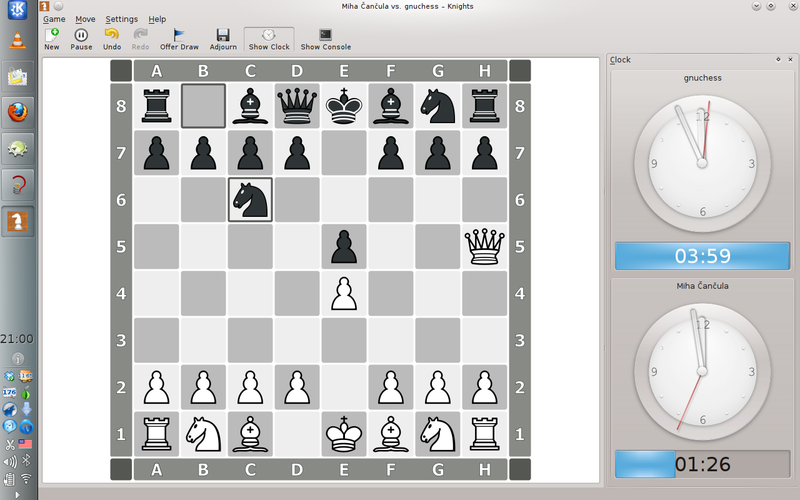The width and height of the screenshot is (800, 500).
Task: Click the Miha Čančula analog clock face
Action: pyautogui.click(x=702, y=371)
